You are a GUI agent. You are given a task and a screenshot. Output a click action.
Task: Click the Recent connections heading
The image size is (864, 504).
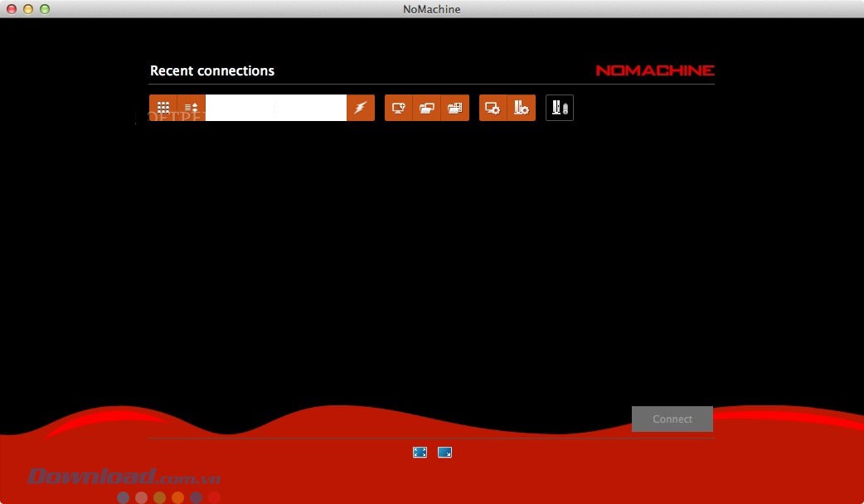[x=212, y=71]
